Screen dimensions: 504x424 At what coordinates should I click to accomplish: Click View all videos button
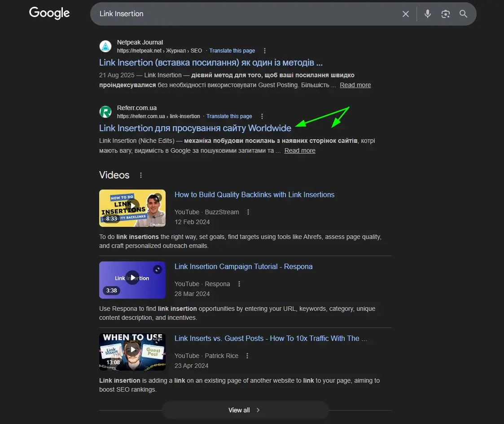pyautogui.click(x=245, y=410)
